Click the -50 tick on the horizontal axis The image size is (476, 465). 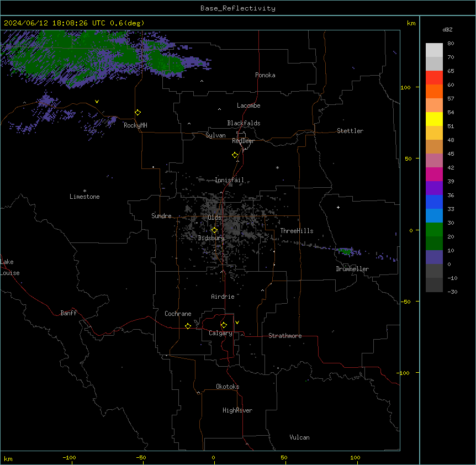[x=141, y=457]
